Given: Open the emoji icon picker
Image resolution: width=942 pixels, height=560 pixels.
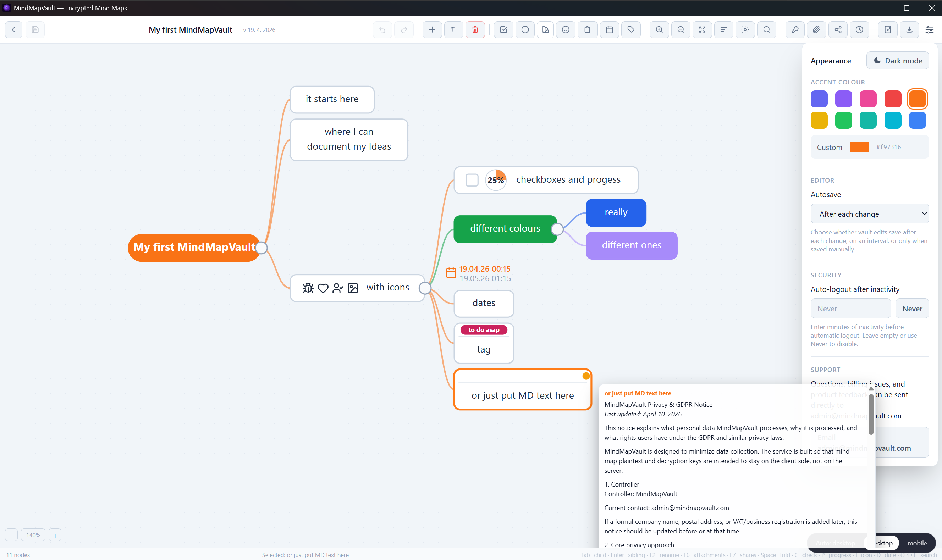Looking at the screenshot, I should click(x=565, y=29).
